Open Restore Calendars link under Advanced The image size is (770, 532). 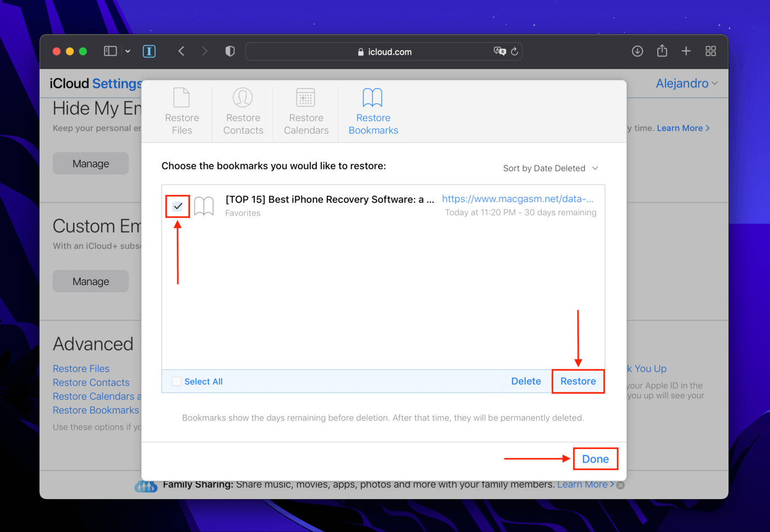click(97, 396)
